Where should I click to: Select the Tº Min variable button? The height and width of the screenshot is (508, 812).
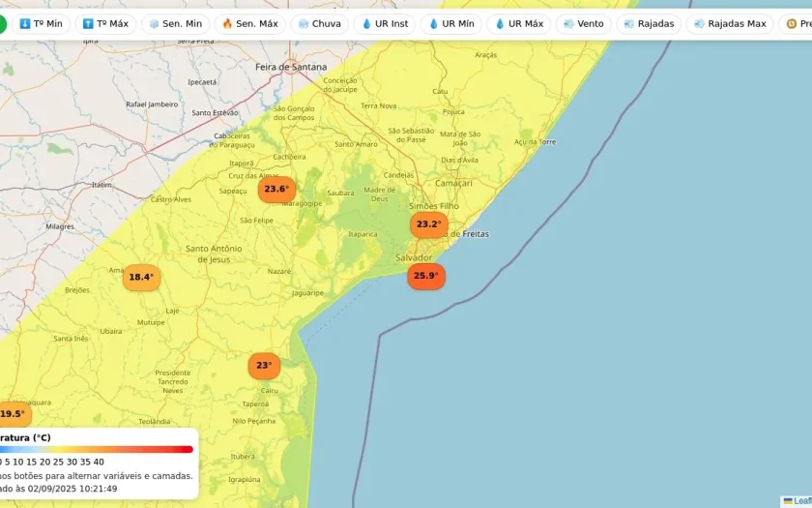41,24
